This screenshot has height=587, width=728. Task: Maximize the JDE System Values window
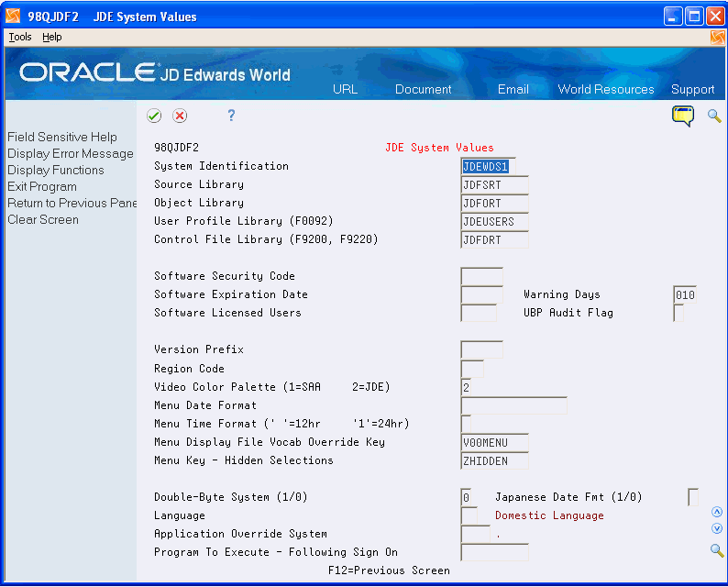[x=694, y=17]
